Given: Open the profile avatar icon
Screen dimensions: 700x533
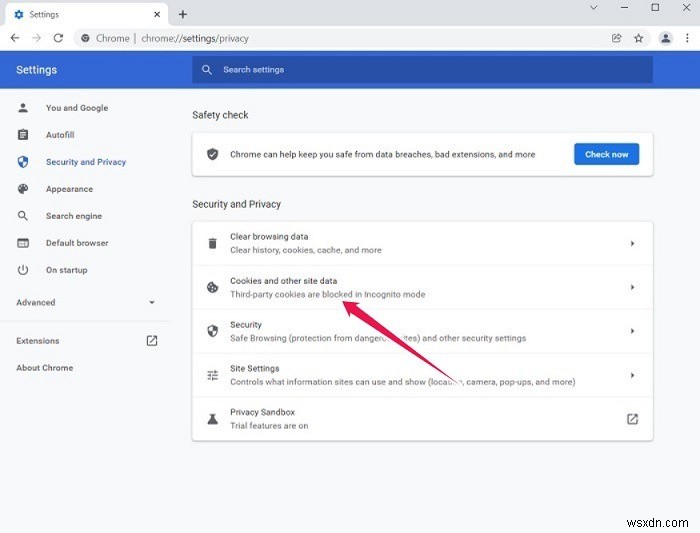Looking at the screenshot, I should [x=665, y=38].
